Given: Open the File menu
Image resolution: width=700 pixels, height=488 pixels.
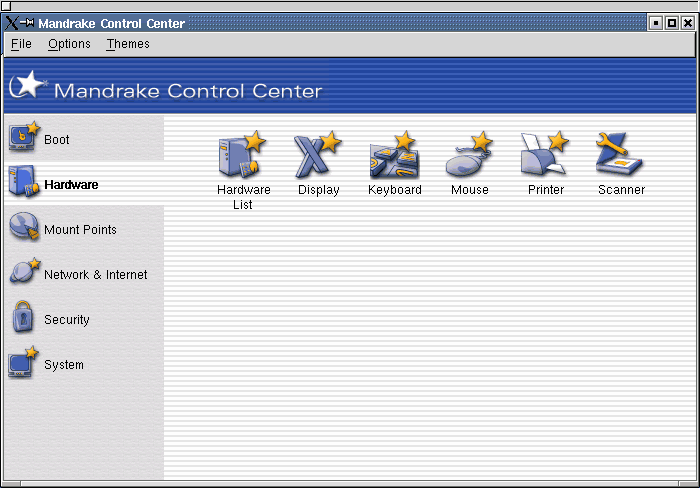Looking at the screenshot, I should click(21, 44).
